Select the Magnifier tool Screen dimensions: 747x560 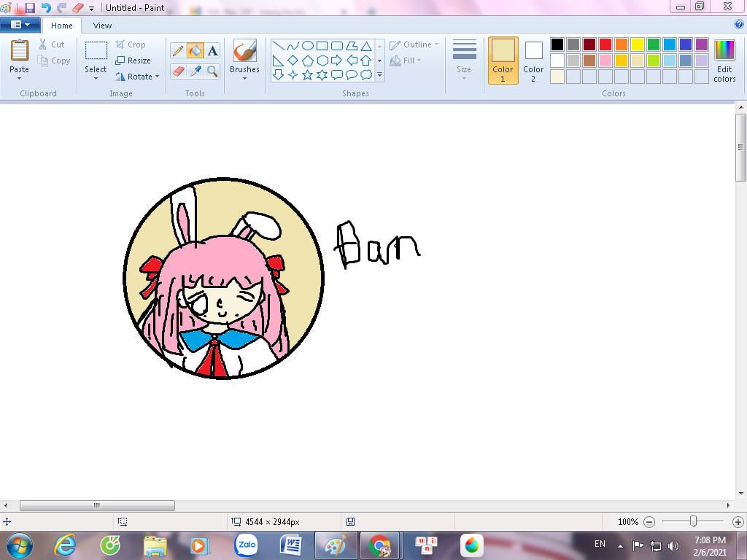click(x=212, y=71)
